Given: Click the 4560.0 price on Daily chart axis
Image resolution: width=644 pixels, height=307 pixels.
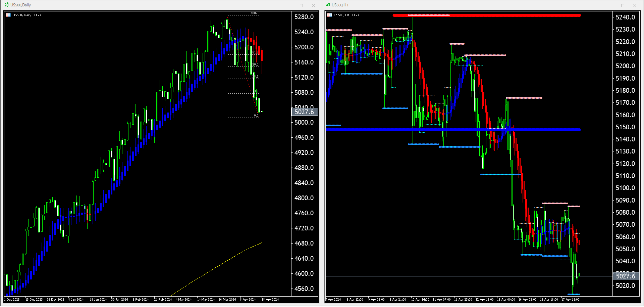Looking at the screenshot, I should [304, 289].
